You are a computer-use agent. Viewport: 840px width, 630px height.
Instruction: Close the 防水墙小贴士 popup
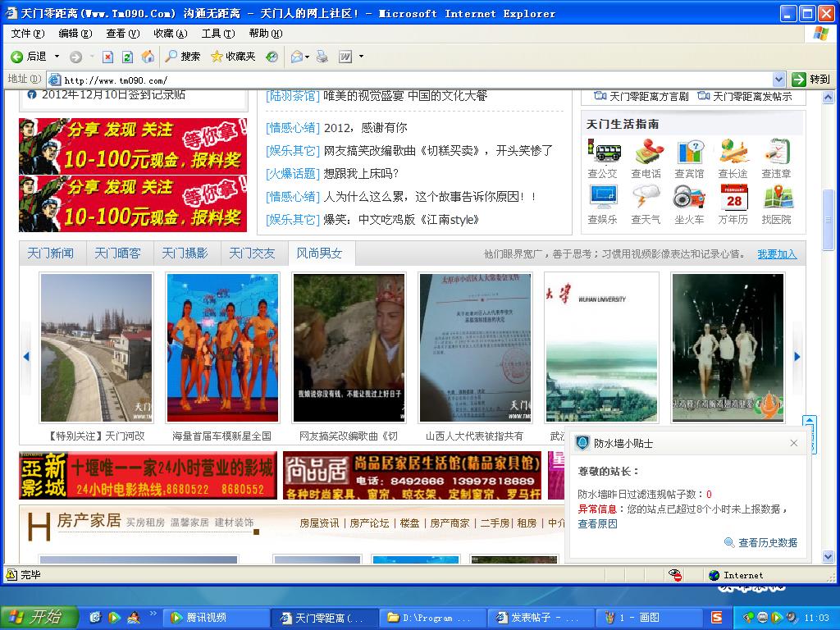pos(793,443)
